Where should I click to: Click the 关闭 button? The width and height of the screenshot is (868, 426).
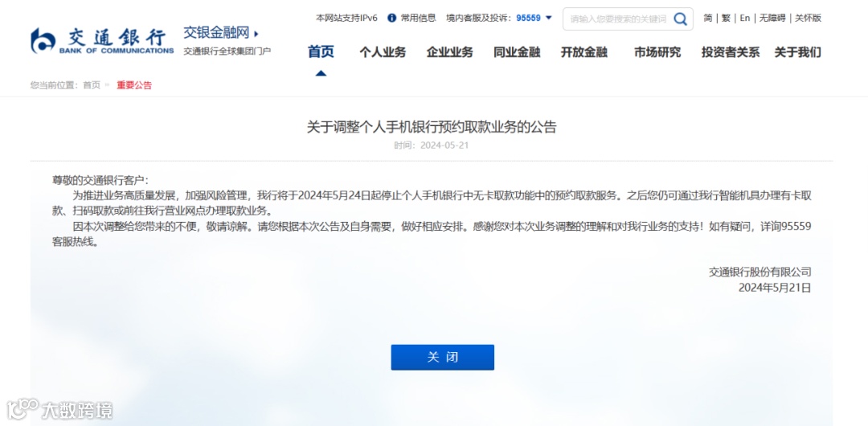click(442, 358)
